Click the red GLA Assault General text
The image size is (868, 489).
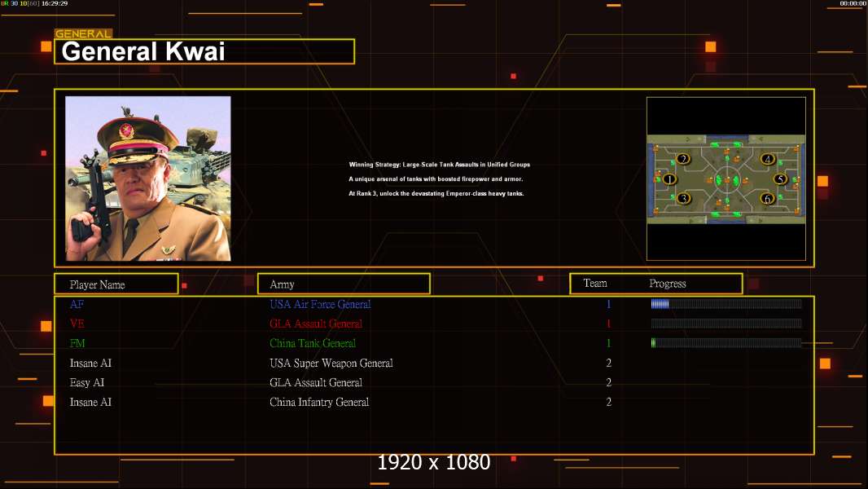pos(316,324)
